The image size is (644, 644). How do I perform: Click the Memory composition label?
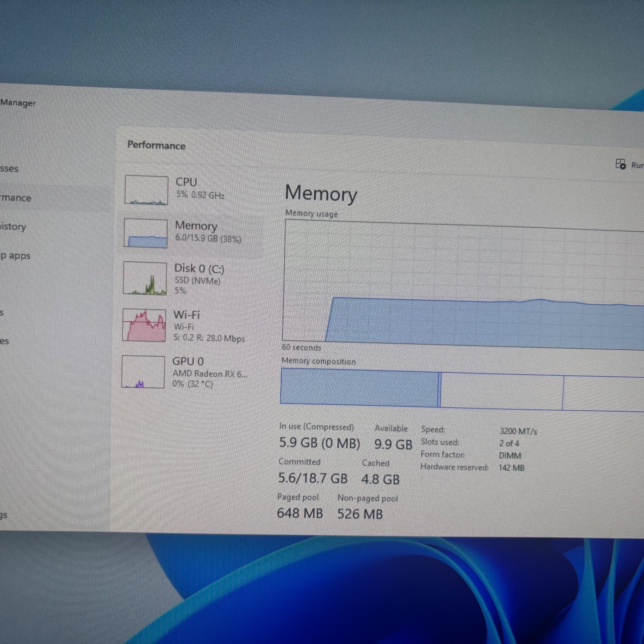(x=319, y=361)
